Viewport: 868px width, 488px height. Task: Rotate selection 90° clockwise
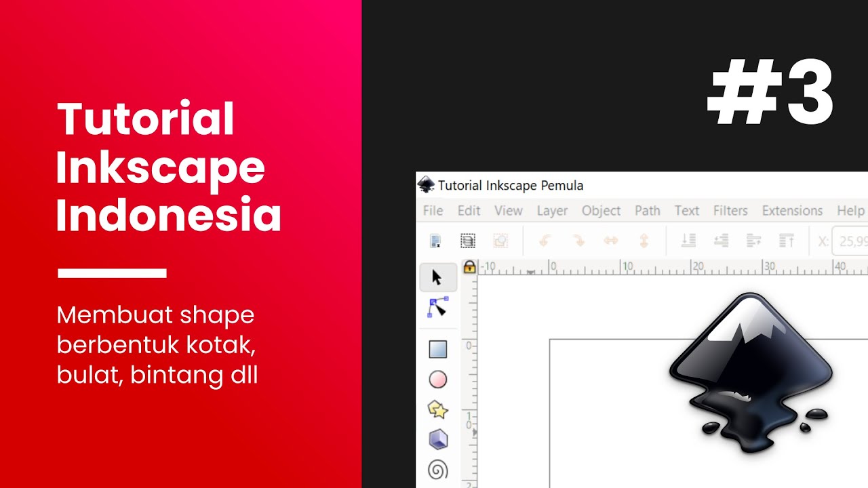pyautogui.click(x=578, y=241)
